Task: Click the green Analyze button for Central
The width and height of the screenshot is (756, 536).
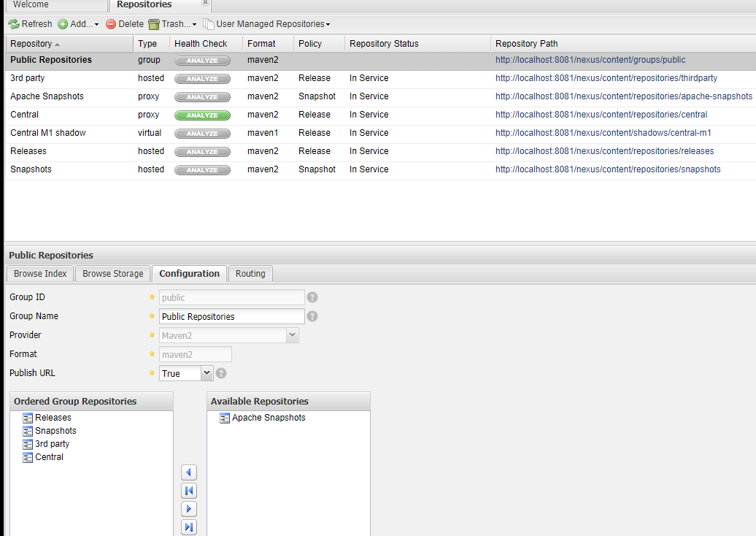Action: 202,115
